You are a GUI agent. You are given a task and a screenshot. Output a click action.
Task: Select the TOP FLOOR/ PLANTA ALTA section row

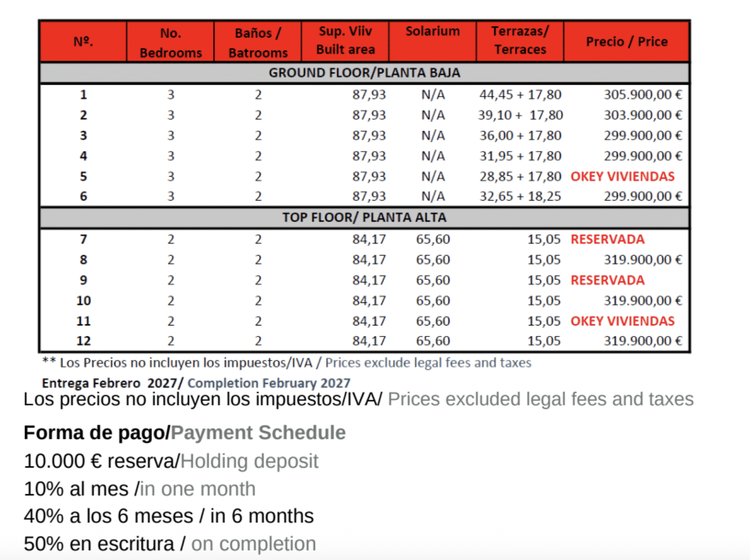coord(364,218)
